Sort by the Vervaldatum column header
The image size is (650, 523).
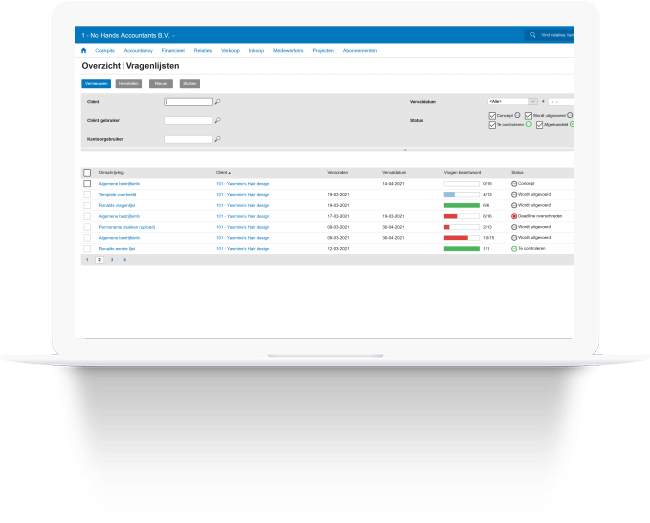(x=394, y=172)
